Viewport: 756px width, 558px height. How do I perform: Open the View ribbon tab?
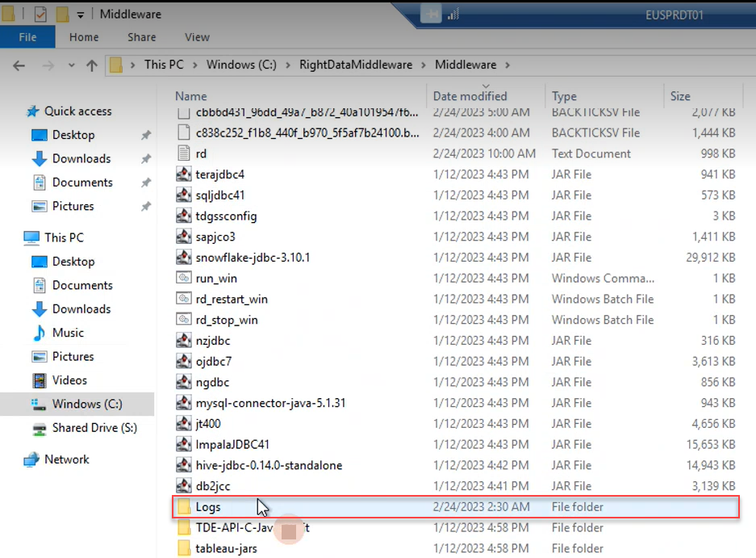point(197,37)
